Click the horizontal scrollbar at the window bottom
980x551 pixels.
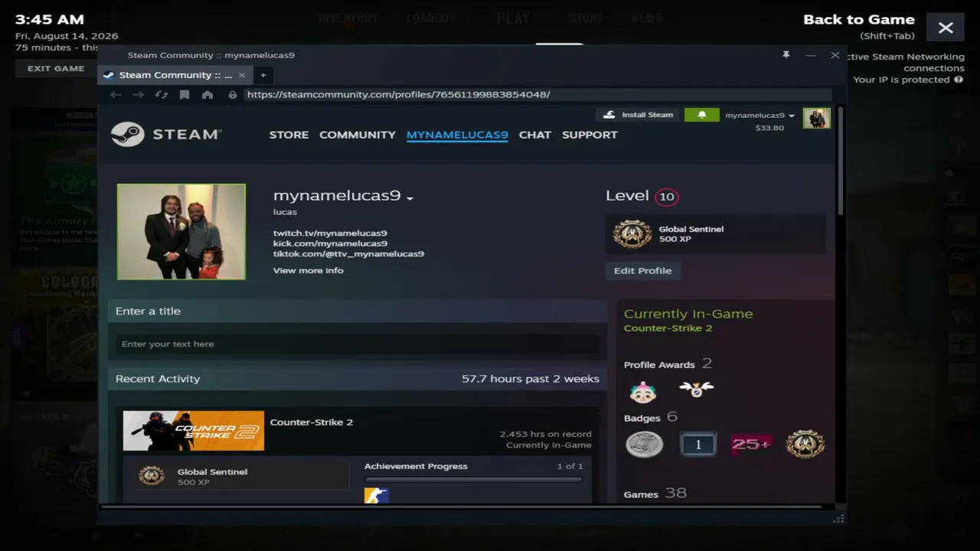(462, 506)
